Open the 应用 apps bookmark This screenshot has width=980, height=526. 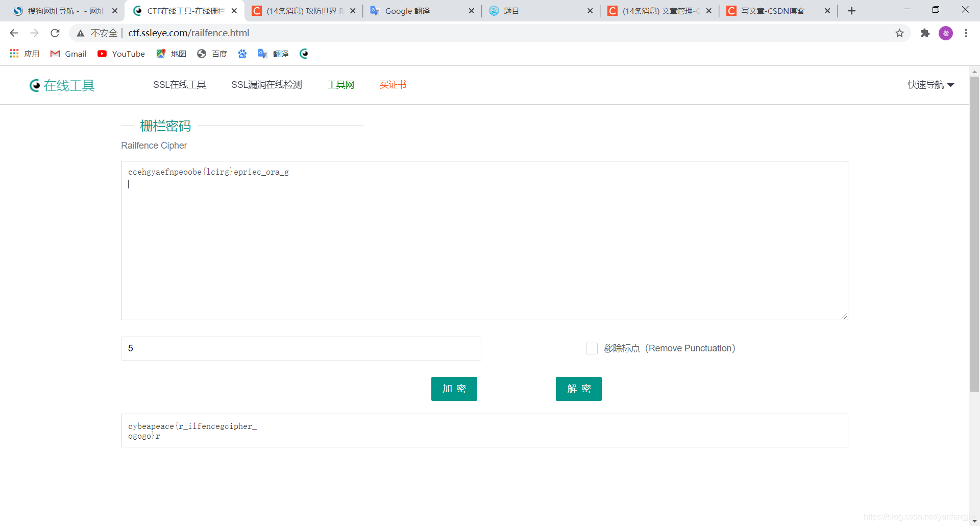tap(24, 54)
